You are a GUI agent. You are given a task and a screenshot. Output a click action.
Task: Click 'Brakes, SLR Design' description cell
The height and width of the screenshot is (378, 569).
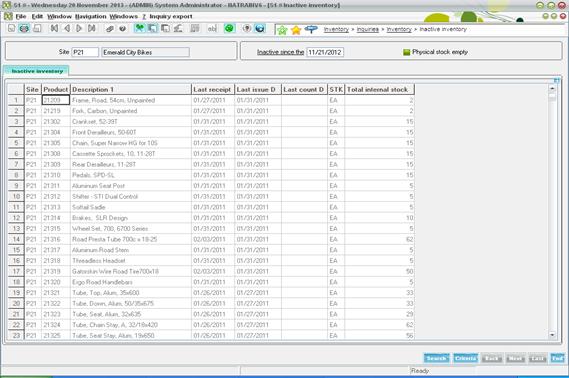tap(131, 218)
